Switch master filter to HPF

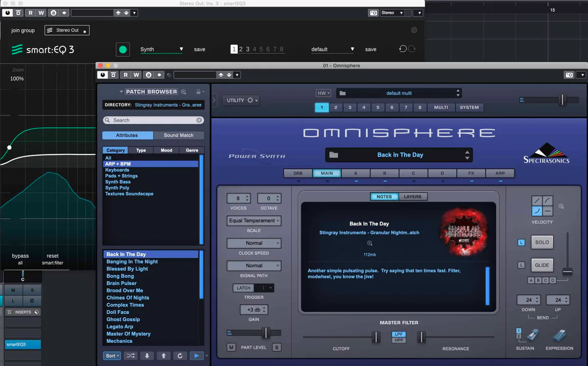(399, 340)
